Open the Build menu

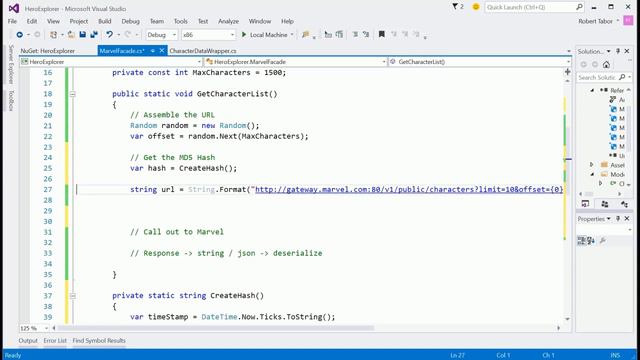coord(104,21)
